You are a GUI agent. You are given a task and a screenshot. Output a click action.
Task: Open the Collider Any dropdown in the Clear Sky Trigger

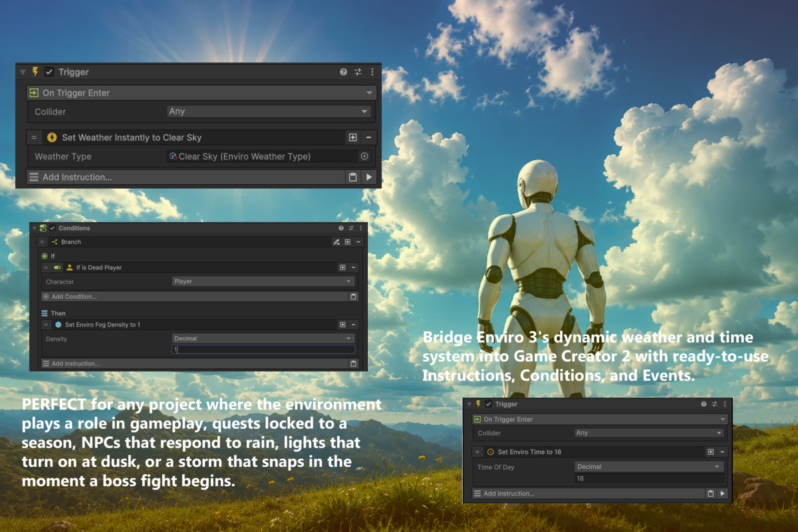[x=269, y=112]
